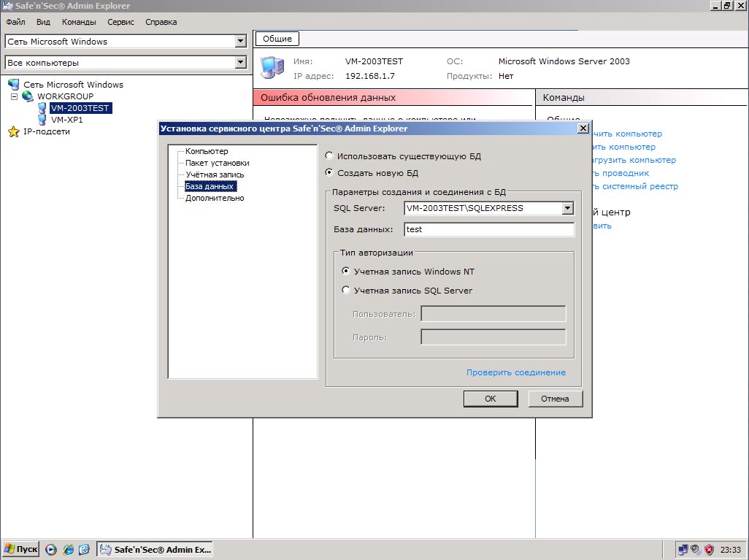Open the media player quick launch icon
The height and width of the screenshot is (560, 749).
[51, 550]
